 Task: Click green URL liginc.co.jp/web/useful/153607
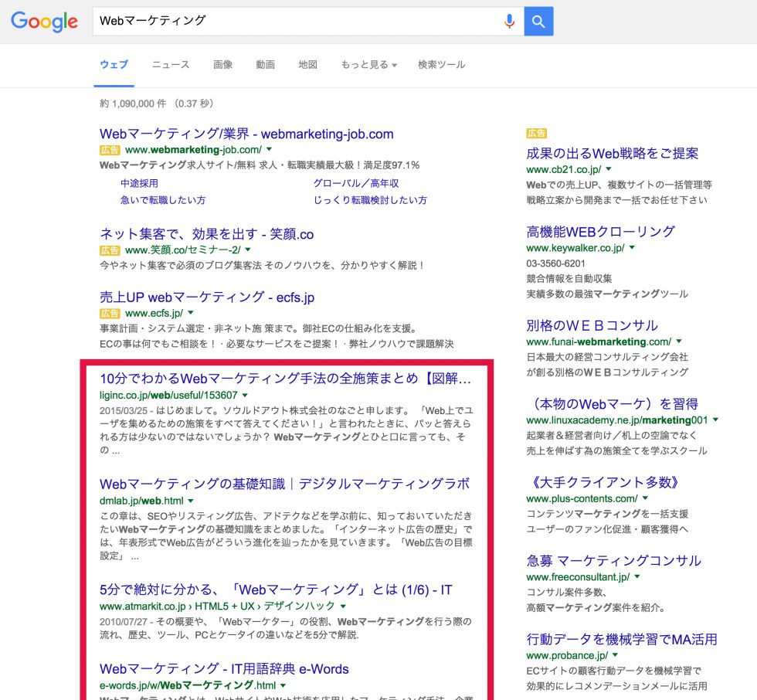click(x=168, y=396)
